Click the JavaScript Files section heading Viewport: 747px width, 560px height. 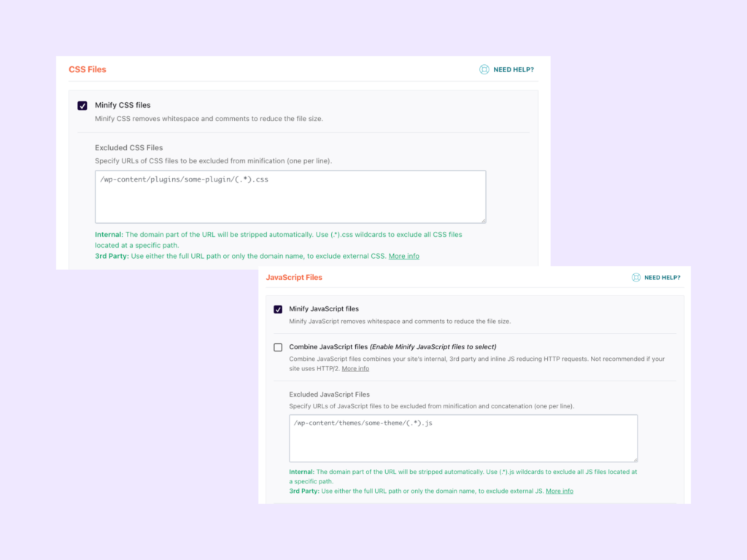pos(294,278)
